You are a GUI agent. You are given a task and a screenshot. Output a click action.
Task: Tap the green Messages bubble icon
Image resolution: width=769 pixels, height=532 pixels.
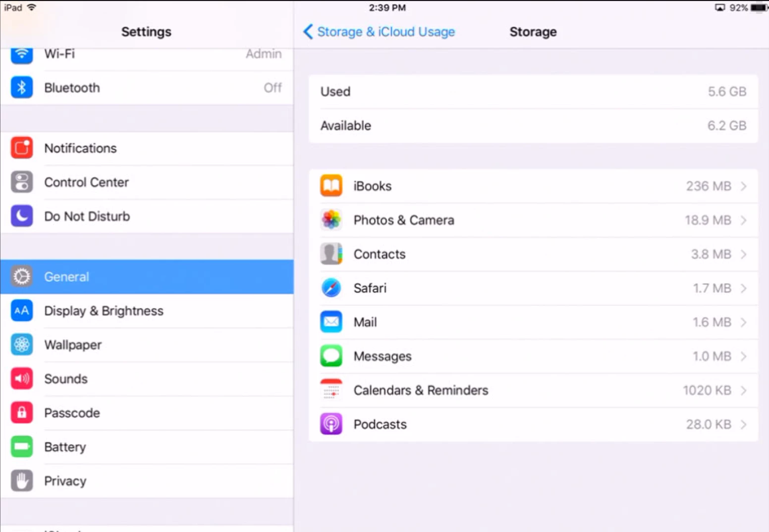click(331, 356)
